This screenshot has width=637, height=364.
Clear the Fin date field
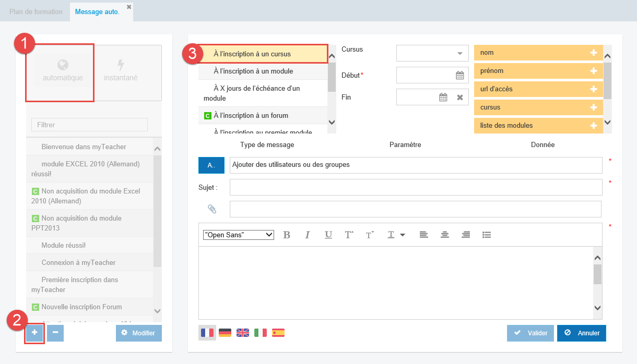pyautogui.click(x=460, y=97)
